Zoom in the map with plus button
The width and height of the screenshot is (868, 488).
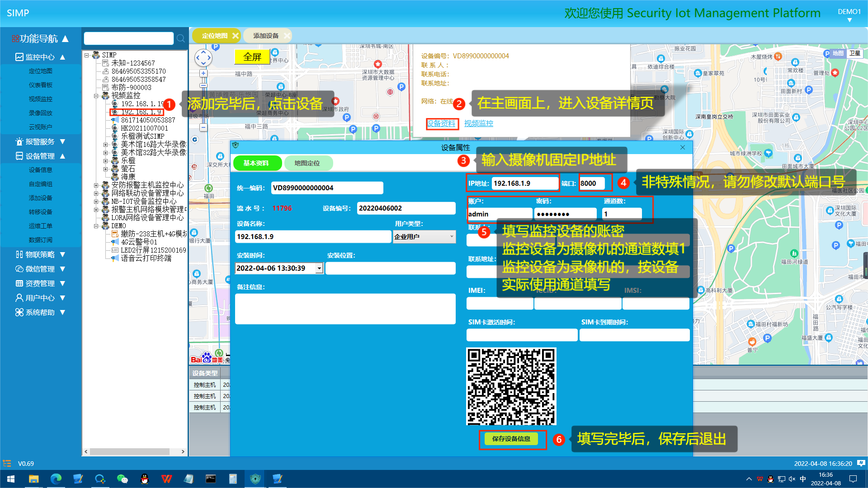203,73
